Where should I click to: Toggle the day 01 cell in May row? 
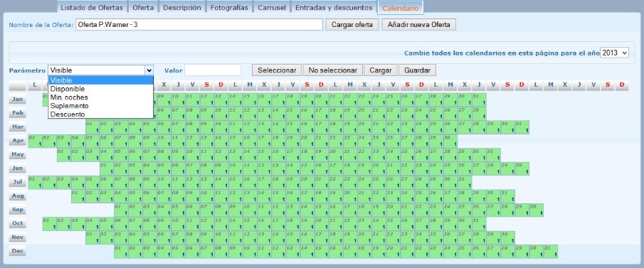[x=64, y=155]
